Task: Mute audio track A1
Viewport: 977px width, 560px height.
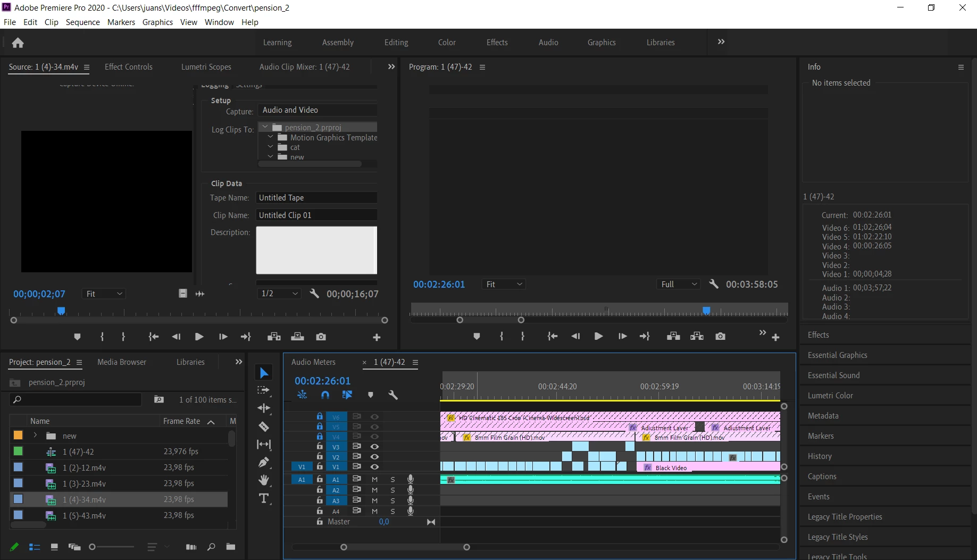Action: click(374, 479)
